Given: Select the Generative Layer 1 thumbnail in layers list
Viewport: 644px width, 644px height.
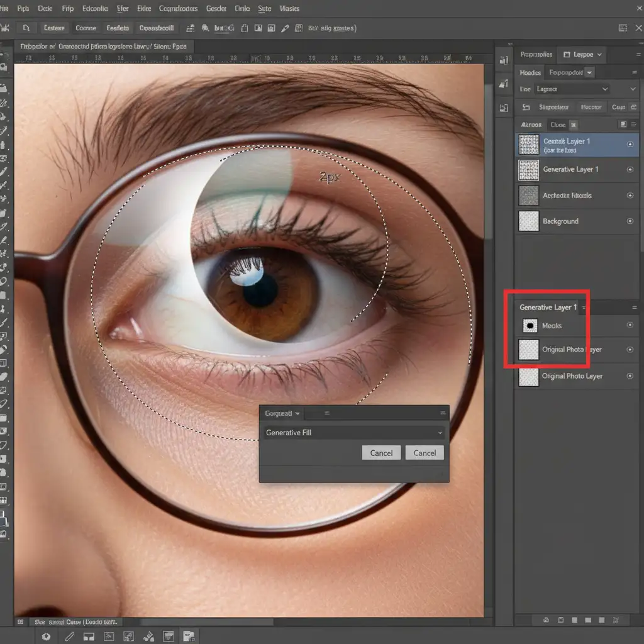Looking at the screenshot, I should (x=528, y=170).
